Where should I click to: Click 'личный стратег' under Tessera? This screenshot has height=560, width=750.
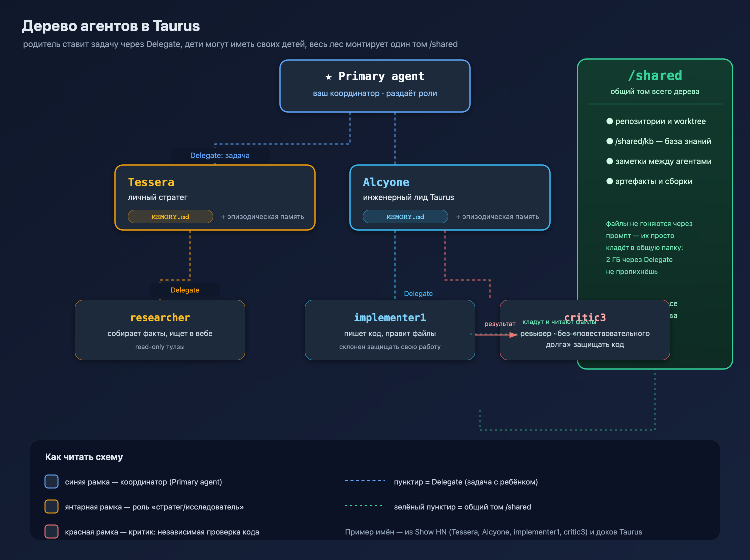(157, 197)
